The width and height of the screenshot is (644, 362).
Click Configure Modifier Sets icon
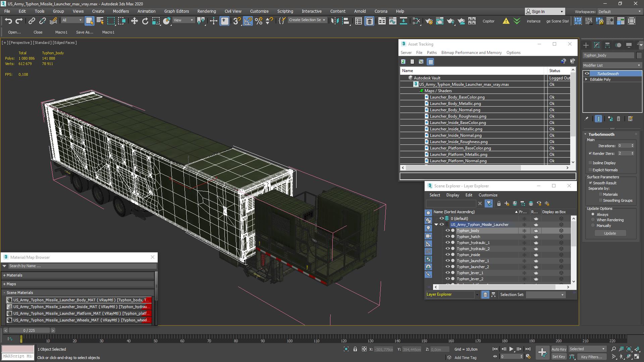[630, 119]
